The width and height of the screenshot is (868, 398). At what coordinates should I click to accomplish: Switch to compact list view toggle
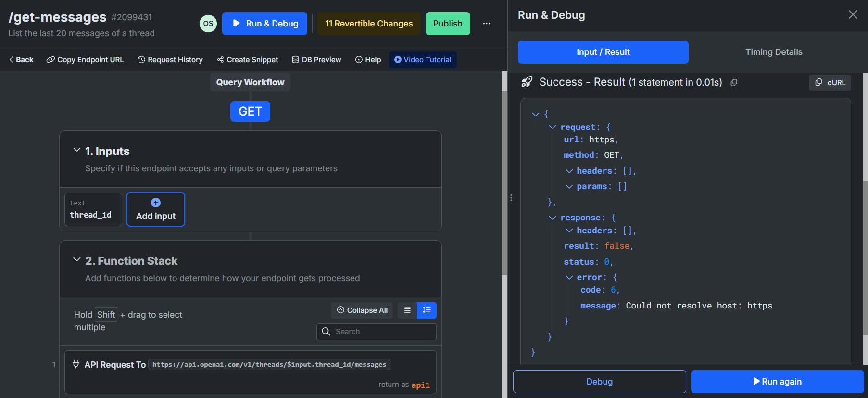click(x=407, y=310)
